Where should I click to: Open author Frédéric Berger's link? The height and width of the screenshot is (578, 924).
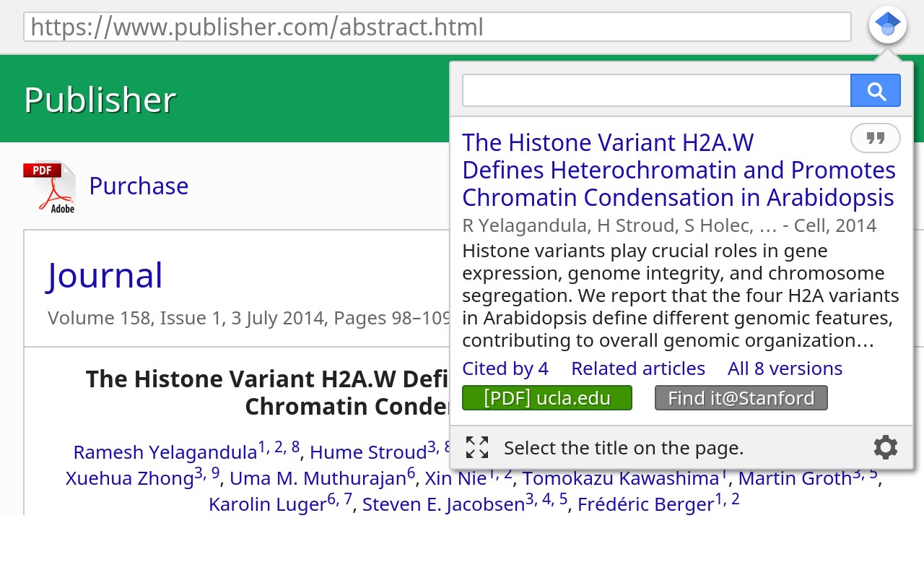coord(645,504)
